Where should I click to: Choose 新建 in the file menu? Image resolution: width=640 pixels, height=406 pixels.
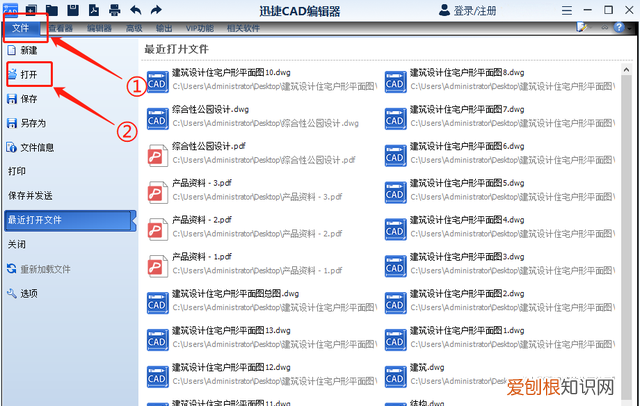[x=23, y=50]
